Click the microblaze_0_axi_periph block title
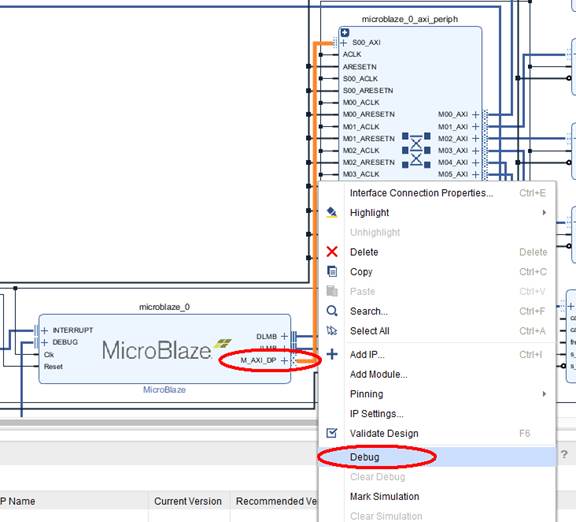Screen dimensions: 576x522 410,19
